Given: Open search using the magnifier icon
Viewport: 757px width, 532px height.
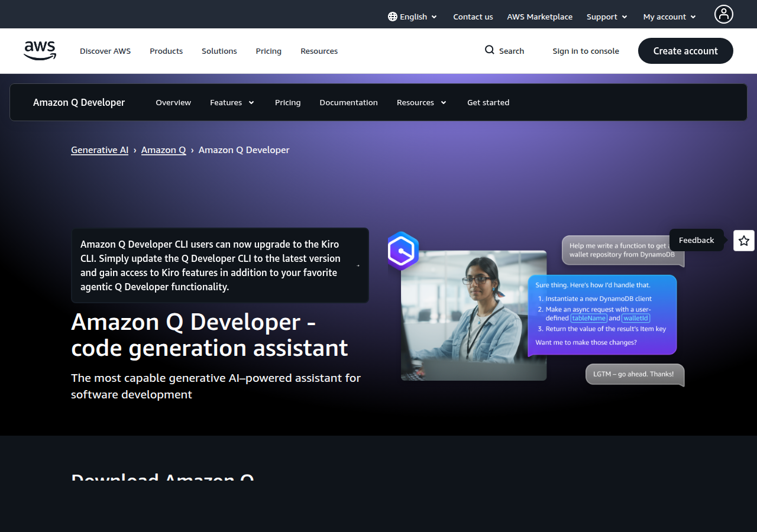Looking at the screenshot, I should 489,50.
